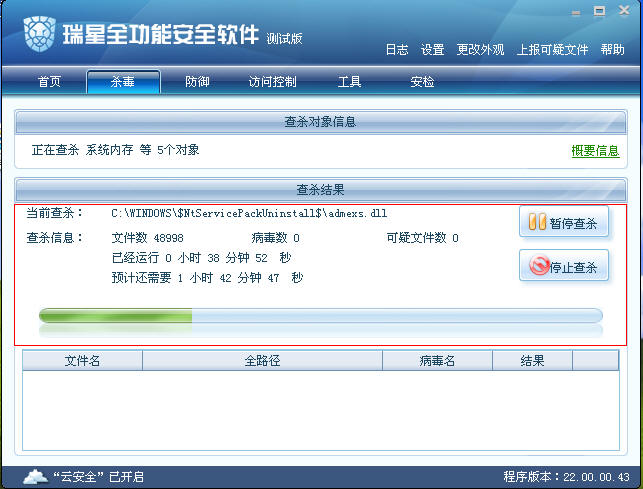Sort by the 全路径 column header

point(262,361)
